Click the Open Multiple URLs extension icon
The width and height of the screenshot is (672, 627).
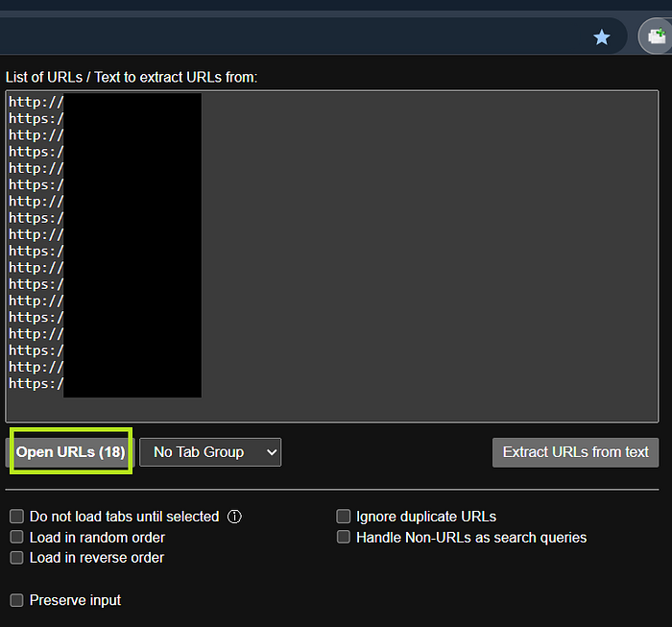(x=657, y=36)
